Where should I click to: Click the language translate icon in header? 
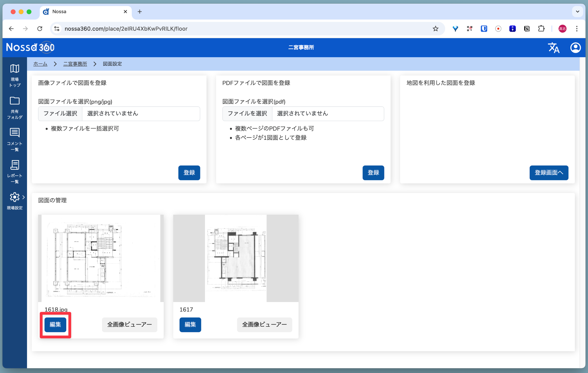554,48
